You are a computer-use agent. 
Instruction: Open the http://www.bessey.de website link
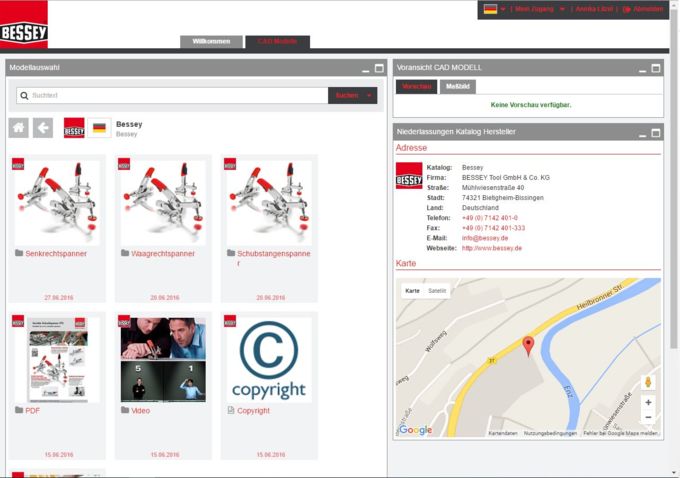492,248
